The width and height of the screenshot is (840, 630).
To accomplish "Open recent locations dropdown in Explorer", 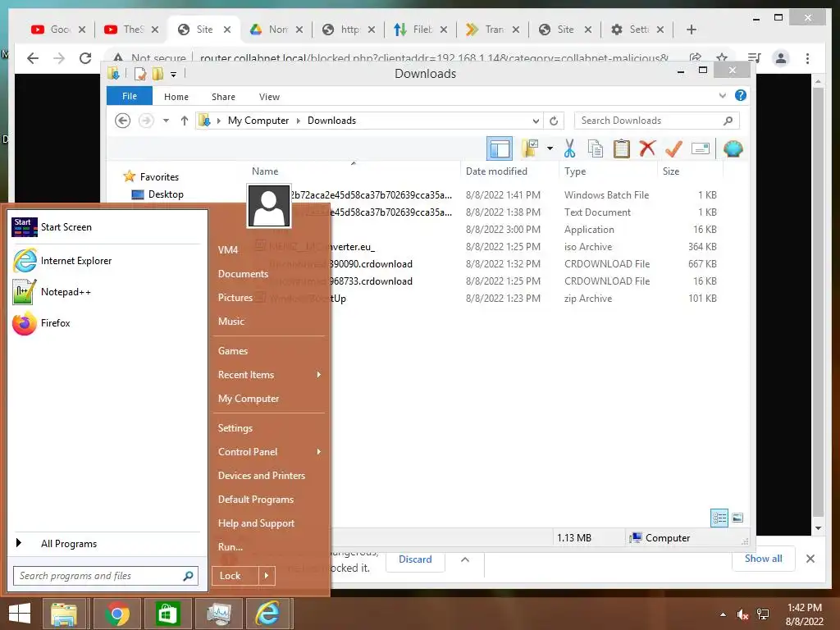I will [x=166, y=121].
